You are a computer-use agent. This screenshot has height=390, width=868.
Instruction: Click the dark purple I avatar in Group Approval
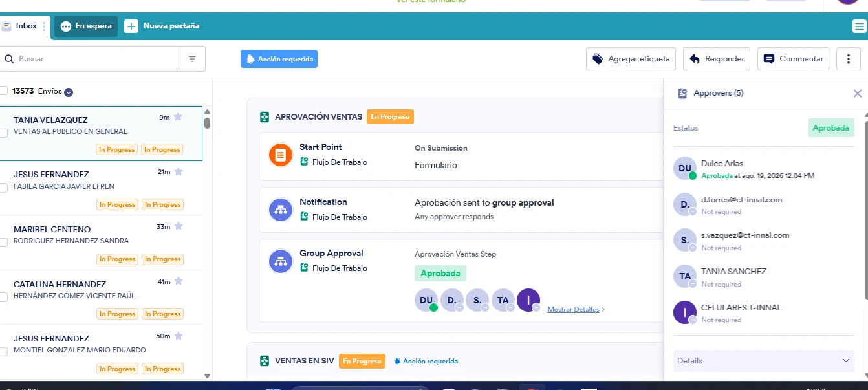coord(528,300)
